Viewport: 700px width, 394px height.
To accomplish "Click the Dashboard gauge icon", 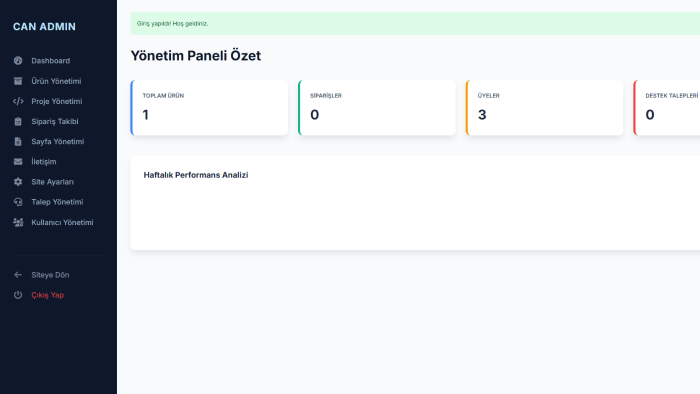I will [18, 61].
